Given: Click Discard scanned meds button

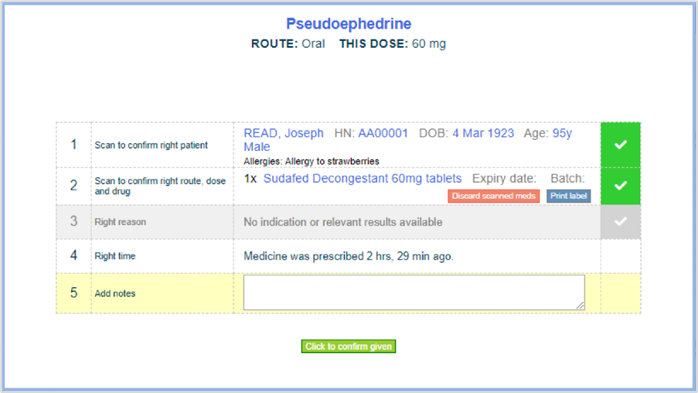Looking at the screenshot, I should [x=494, y=196].
